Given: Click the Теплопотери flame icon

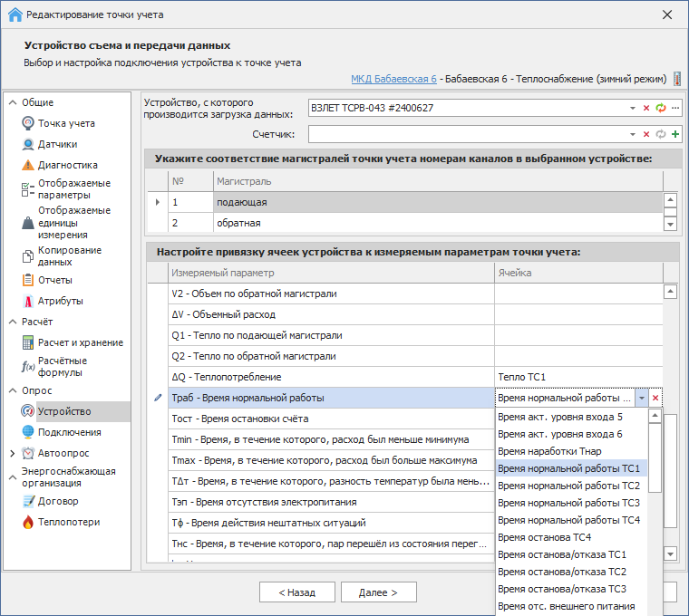Looking at the screenshot, I should [x=28, y=522].
